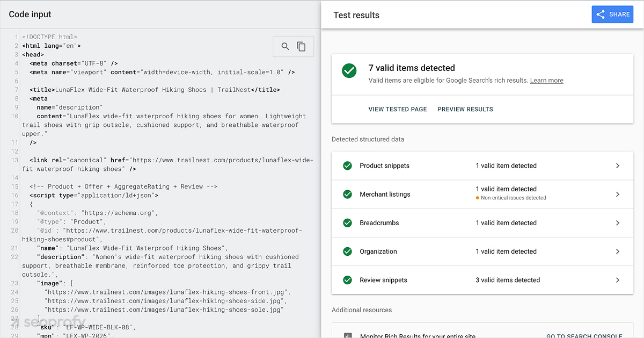Viewport: 644px width, 338px height.
Task: Click the 7 valid items detected heading
Action: click(412, 68)
